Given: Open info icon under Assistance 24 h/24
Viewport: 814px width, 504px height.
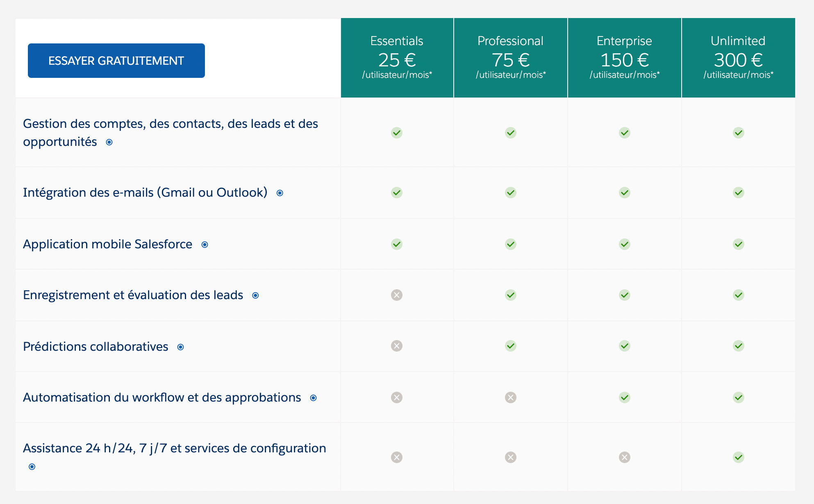Looking at the screenshot, I should point(32,467).
